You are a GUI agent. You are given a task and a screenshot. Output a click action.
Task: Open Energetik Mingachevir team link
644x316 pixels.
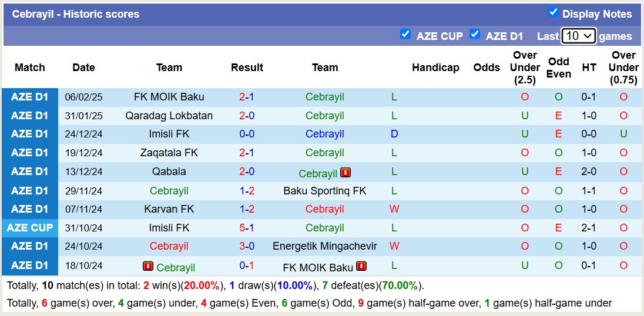(x=325, y=246)
